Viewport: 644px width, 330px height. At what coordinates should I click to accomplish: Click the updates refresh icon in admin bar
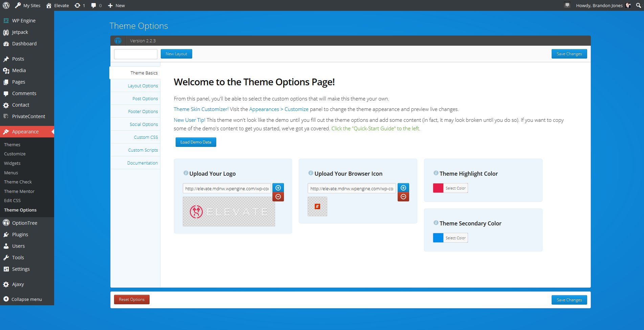click(x=77, y=5)
